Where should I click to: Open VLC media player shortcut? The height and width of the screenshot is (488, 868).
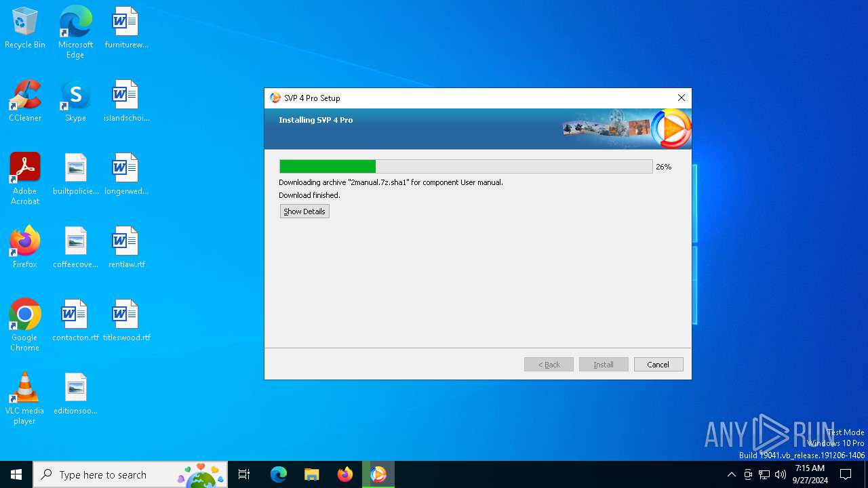25,399
